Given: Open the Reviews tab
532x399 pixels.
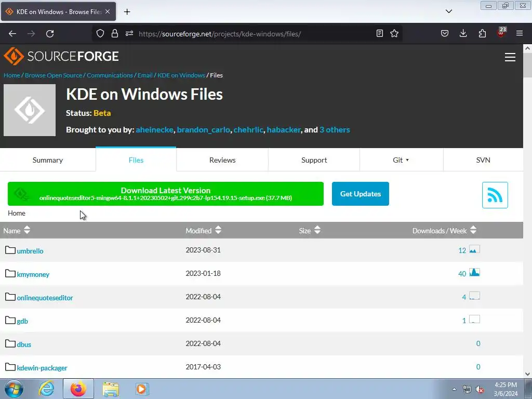Looking at the screenshot, I should click(x=222, y=160).
